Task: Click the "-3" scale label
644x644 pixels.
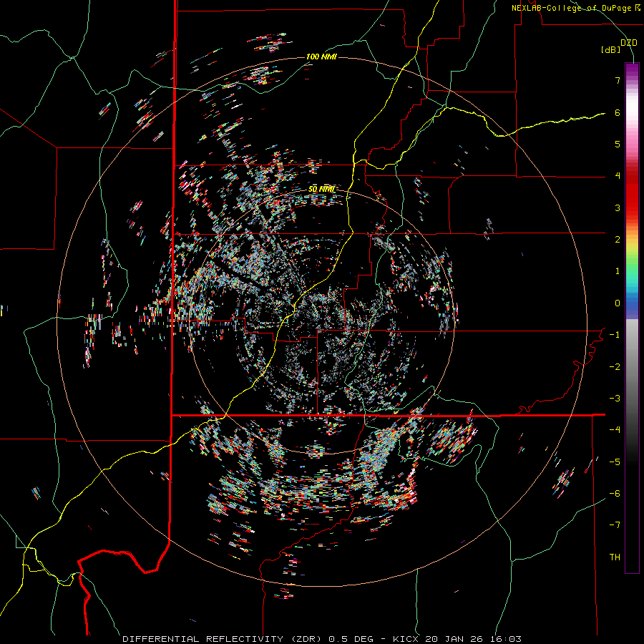Action: click(x=615, y=399)
